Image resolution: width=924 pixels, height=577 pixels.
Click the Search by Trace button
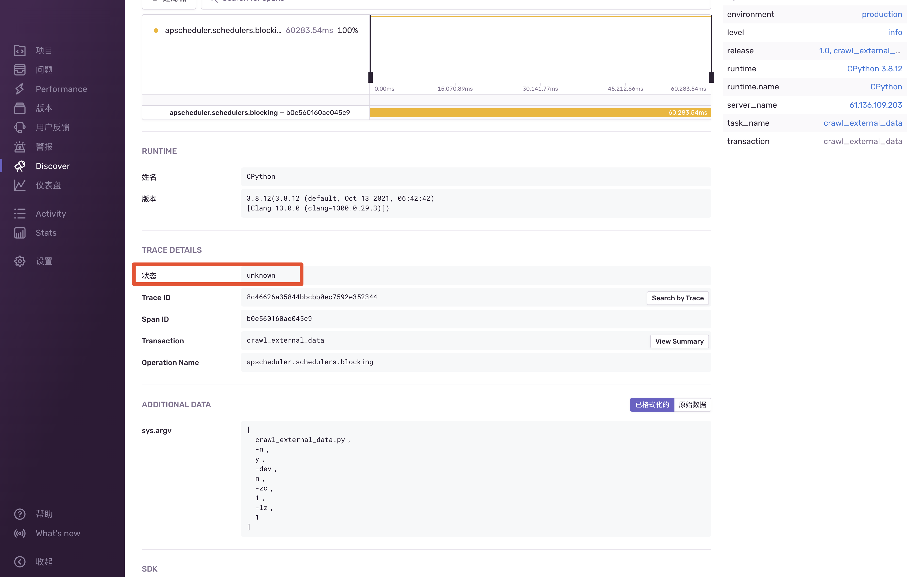(677, 298)
